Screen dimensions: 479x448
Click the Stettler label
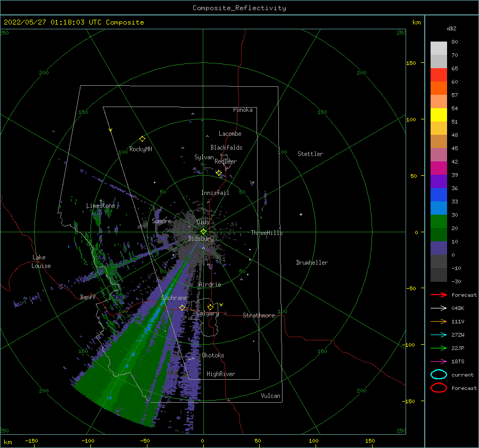[x=310, y=154]
